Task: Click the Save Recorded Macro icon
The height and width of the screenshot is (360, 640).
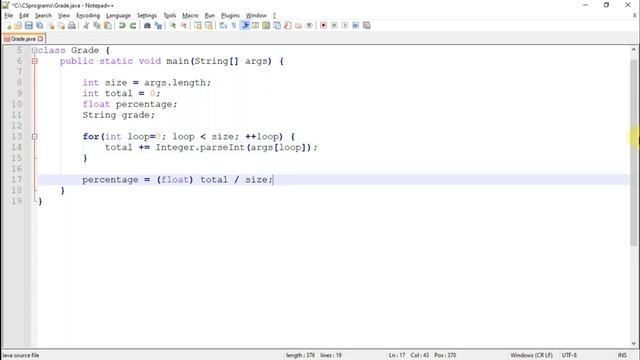Action: tap(367, 25)
